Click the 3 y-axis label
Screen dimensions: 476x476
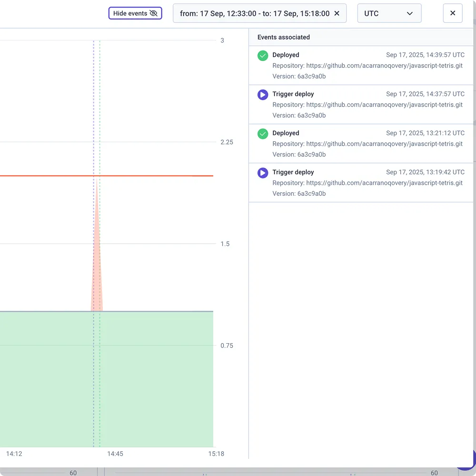(222, 40)
